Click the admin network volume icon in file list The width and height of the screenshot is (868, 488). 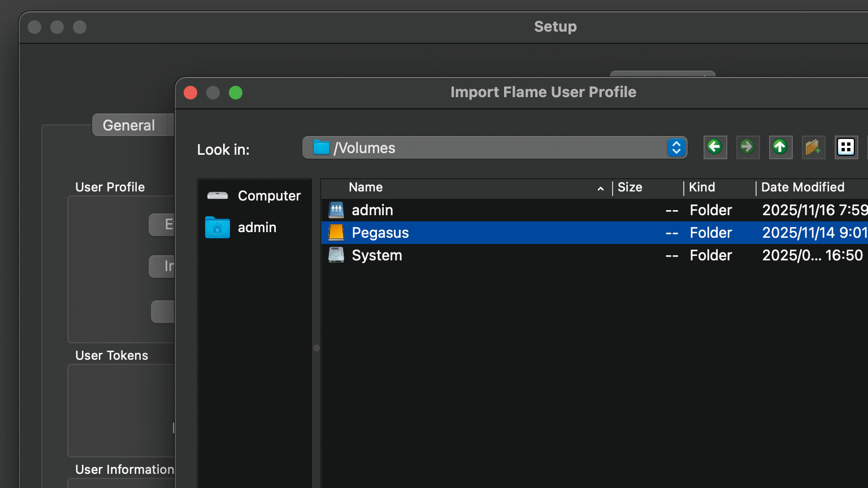pyautogui.click(x=336, y=210)
